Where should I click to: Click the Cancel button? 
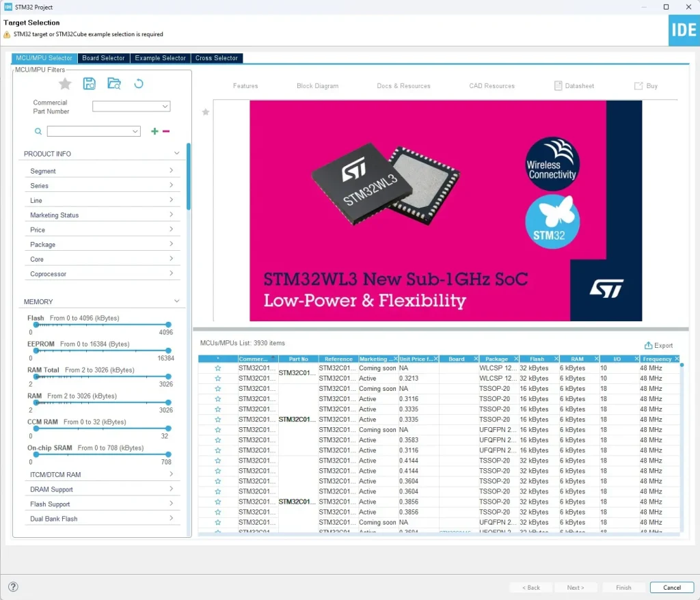[672, 588]
